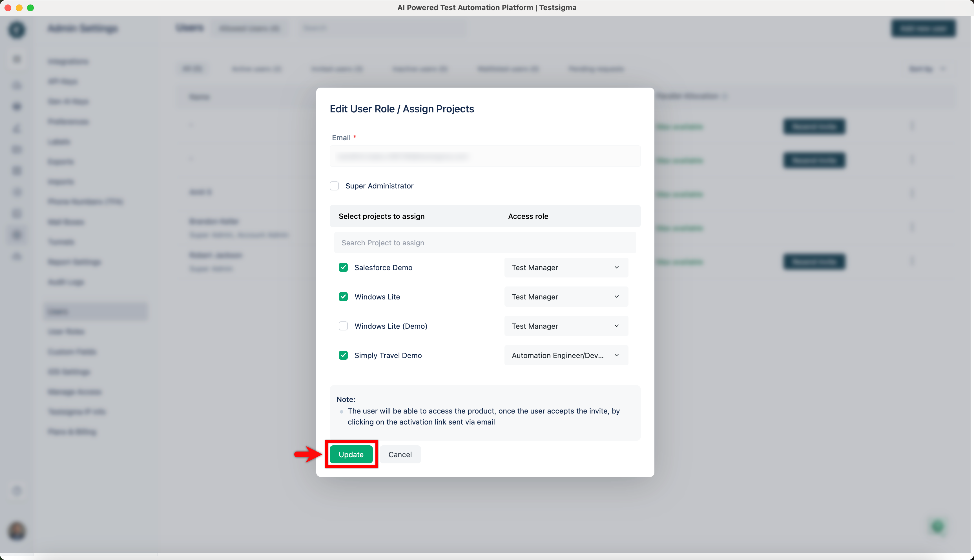Image resolution: width=974 pixels, height=560 pixels.
Task: Focus the Search Project to assign field
Action: [485, 243]
